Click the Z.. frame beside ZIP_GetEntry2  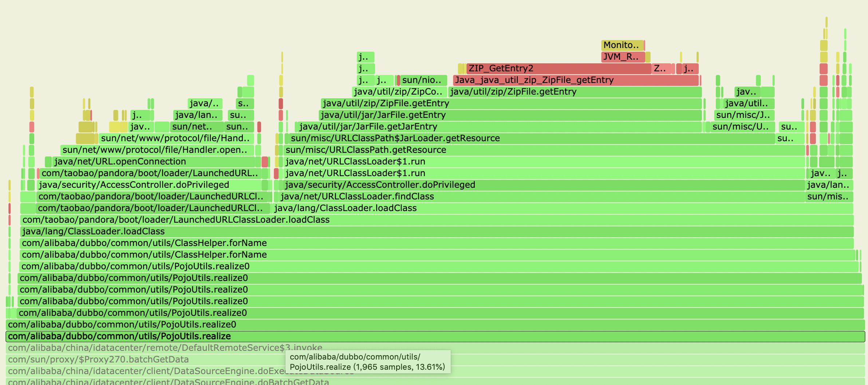coord(661,68)
